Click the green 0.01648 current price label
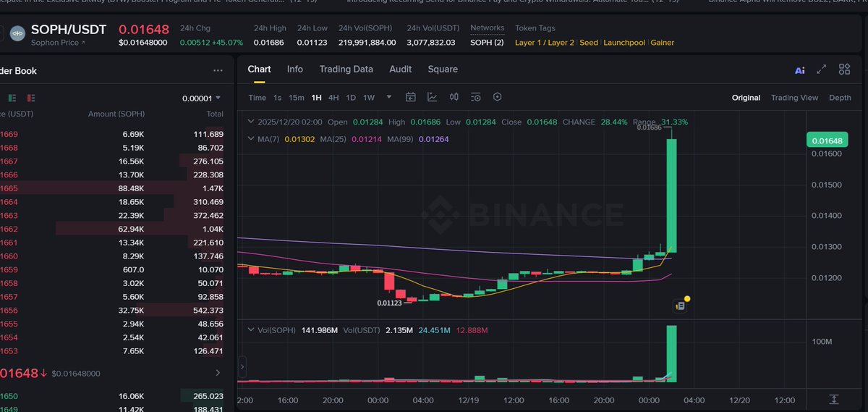 pyautogui.click(x=827, y=140)
